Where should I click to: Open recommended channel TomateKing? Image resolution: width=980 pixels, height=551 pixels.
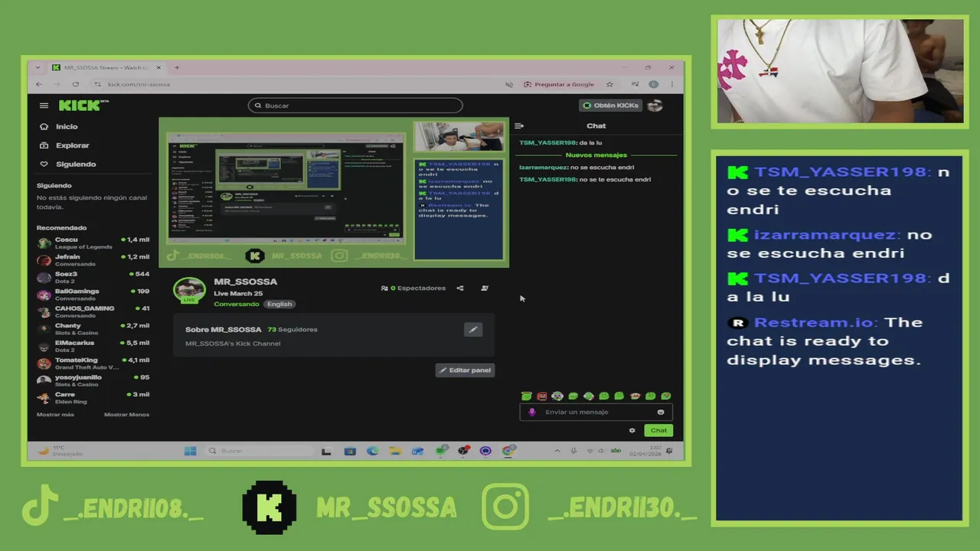(93, 364)
